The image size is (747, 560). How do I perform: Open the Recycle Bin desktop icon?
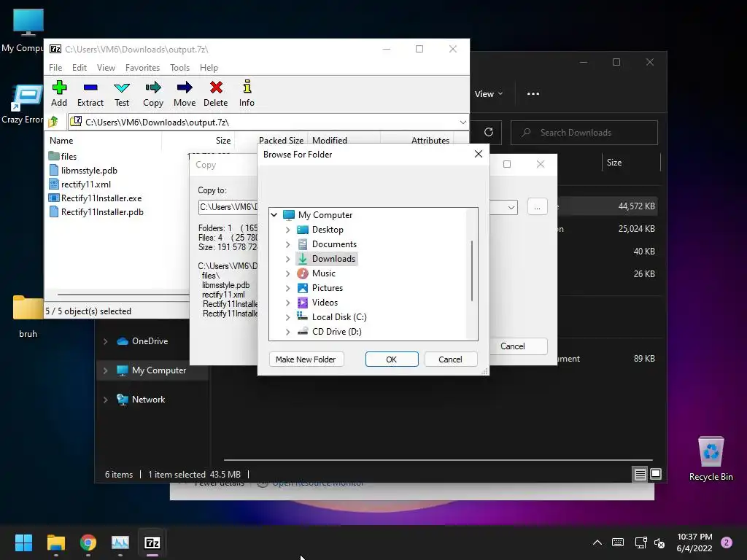pyautogui.click(x=711, y=458)
